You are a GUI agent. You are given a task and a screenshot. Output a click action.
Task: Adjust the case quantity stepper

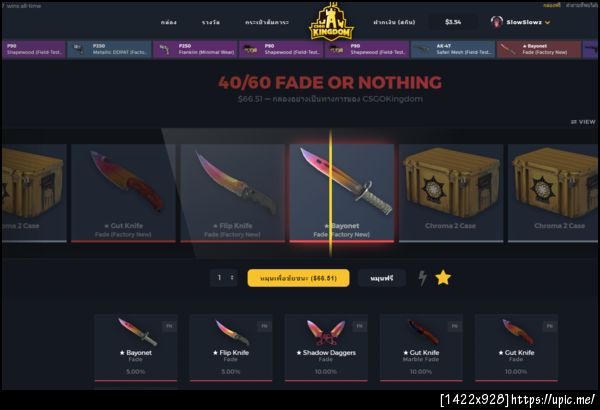pyautogui.click(x=223, y=278)
